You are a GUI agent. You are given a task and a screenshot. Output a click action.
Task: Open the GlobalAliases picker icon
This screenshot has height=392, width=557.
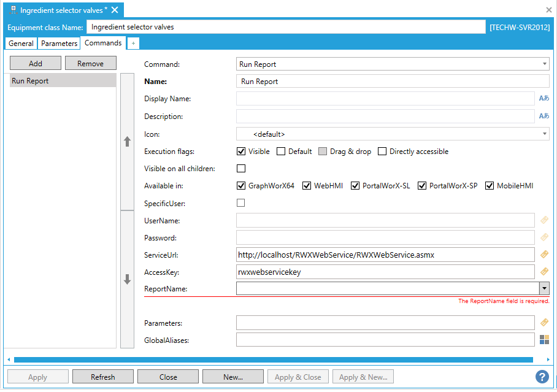pos(544,339)
